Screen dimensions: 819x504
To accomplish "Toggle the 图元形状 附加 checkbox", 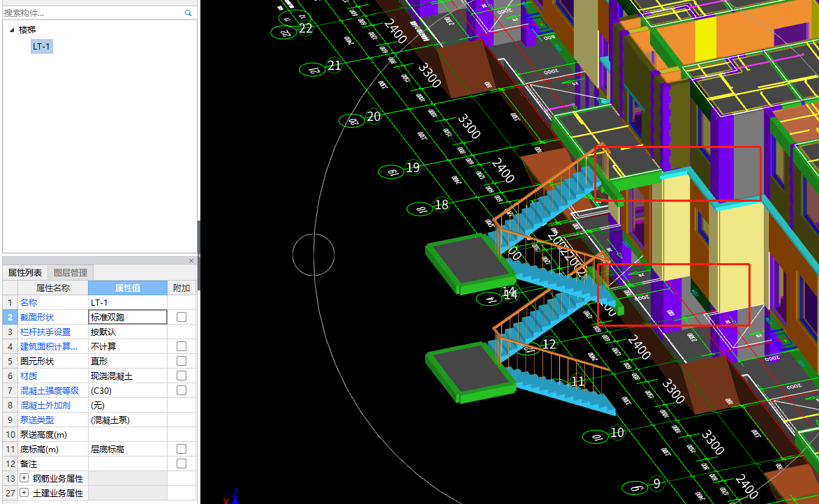I will [182, 361].
